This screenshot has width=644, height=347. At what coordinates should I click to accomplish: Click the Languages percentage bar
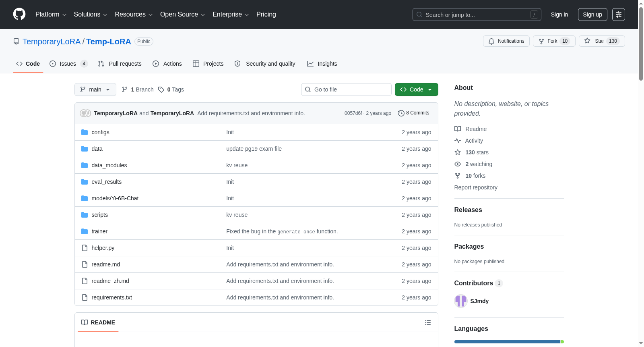[509, 342]
